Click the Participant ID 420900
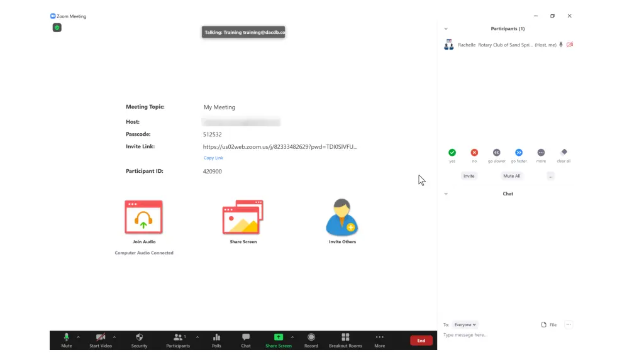 [x=213, y=171]
